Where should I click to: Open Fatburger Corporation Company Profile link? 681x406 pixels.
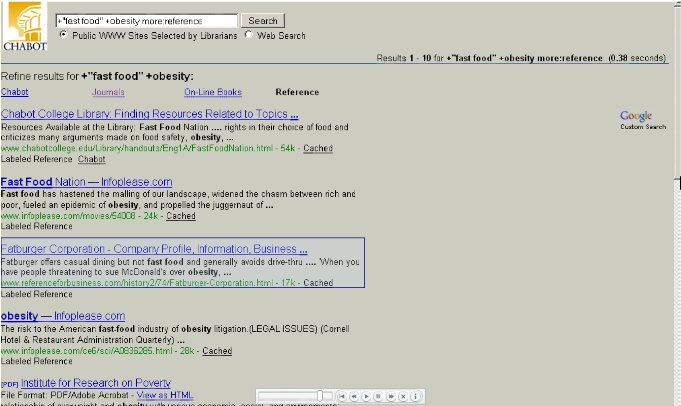154,249
